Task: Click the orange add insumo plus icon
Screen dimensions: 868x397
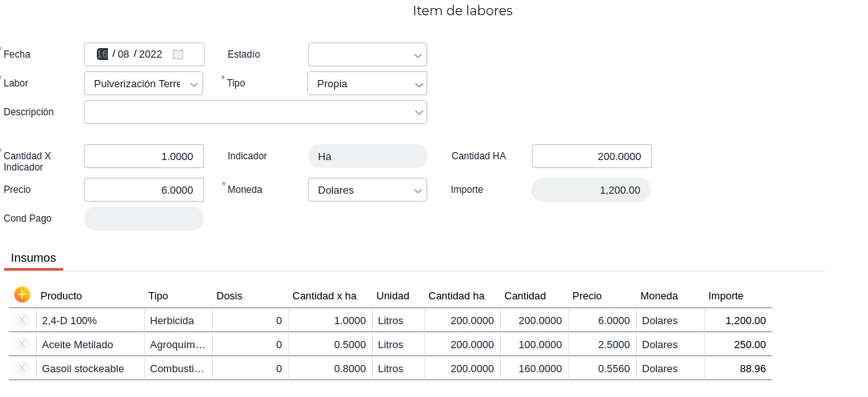Action: (22, 295)
